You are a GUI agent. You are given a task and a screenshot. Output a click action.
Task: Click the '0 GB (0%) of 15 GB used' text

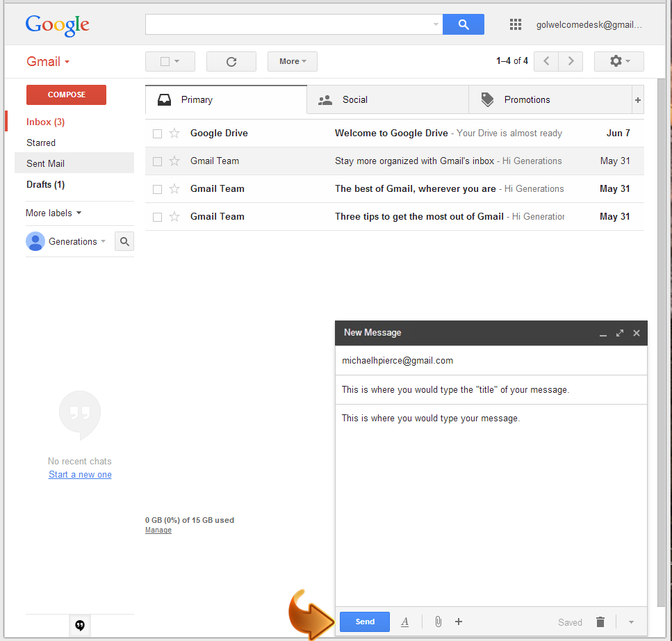point(190,520)
